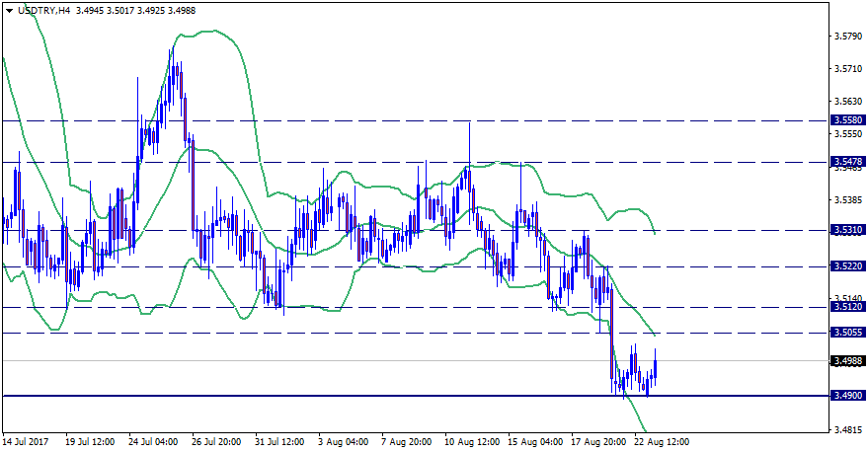Click the 14 Jul 2017 date label

click(27, 442)
